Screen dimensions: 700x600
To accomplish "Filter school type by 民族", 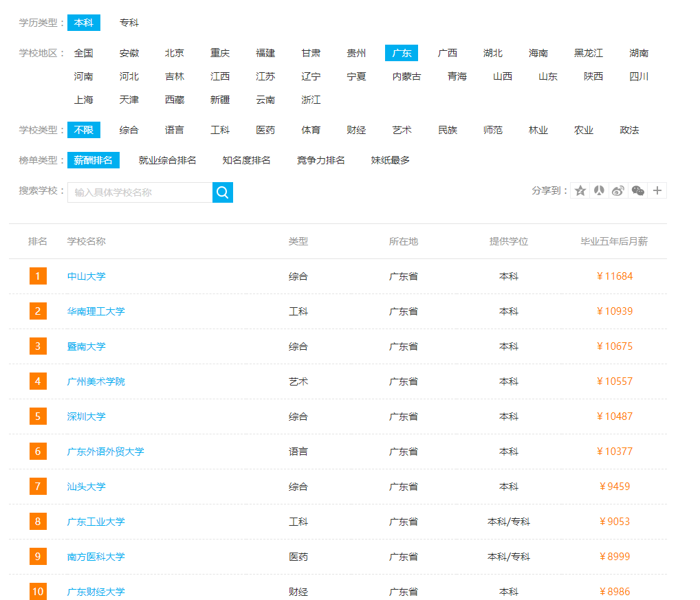I will 448,130.
